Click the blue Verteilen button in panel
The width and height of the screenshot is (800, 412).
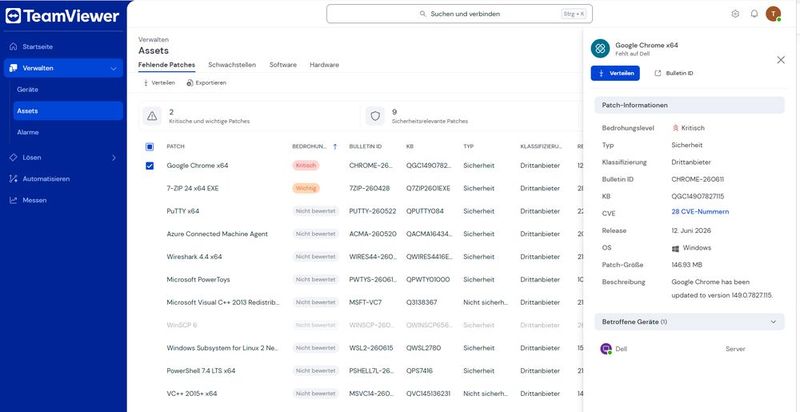[615, 73]
